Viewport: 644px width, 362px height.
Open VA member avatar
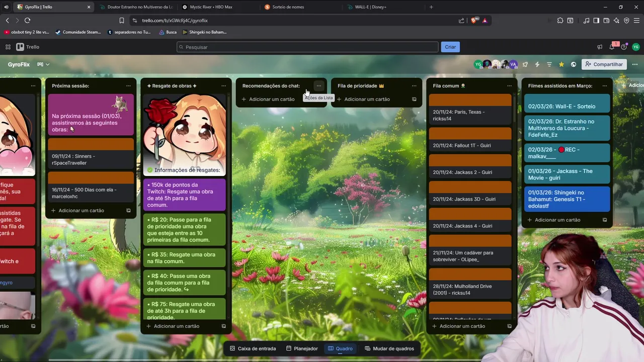click(x=513, y=64)
